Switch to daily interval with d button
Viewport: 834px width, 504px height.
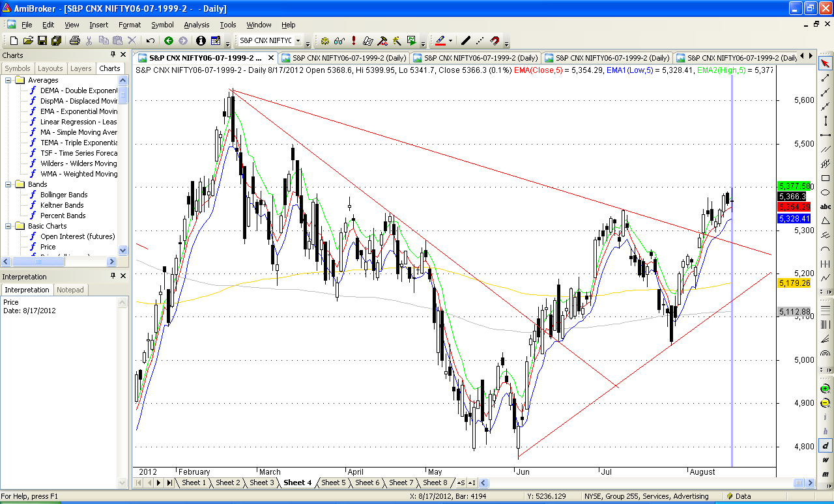(x=826, y=445)
